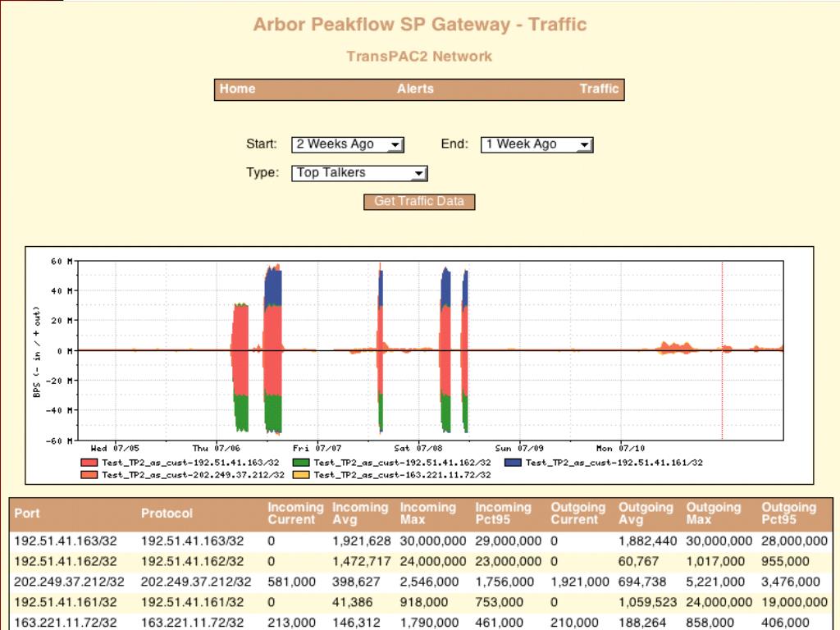
Task: Click the yellow legend swatch for 163.221.11.72/32
Action: 301,475
